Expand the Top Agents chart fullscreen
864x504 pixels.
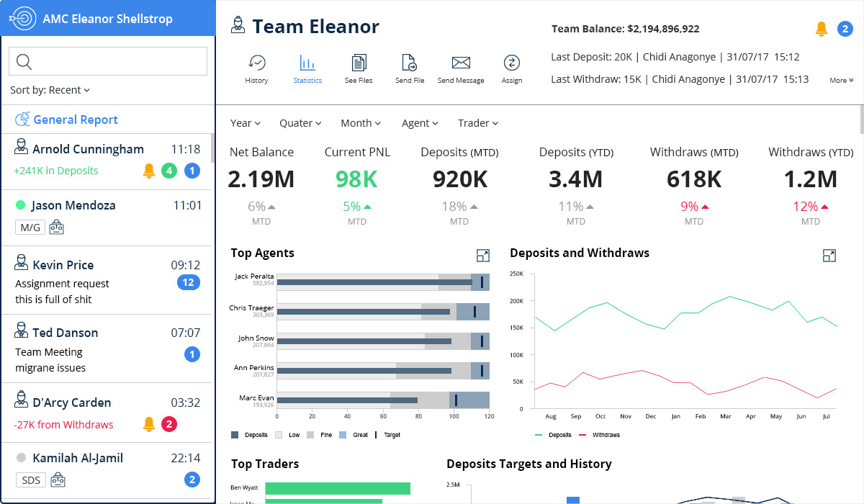pos(483,256)
